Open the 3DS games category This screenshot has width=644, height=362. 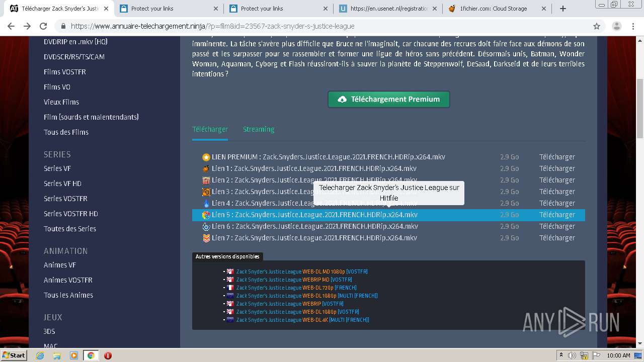point(49,331)
